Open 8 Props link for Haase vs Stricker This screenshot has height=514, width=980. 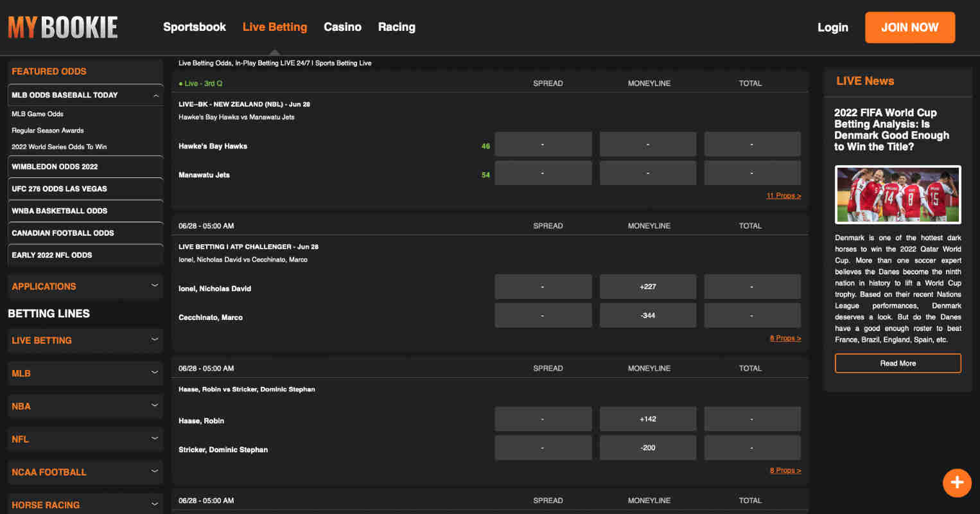coord(785,471)
